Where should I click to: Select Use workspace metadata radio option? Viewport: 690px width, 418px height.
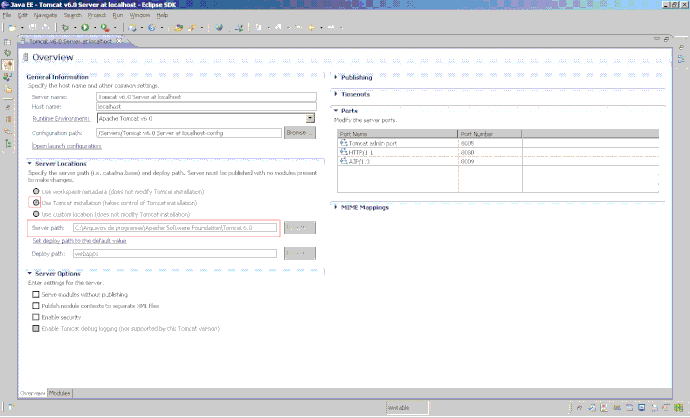click(36, 191)
